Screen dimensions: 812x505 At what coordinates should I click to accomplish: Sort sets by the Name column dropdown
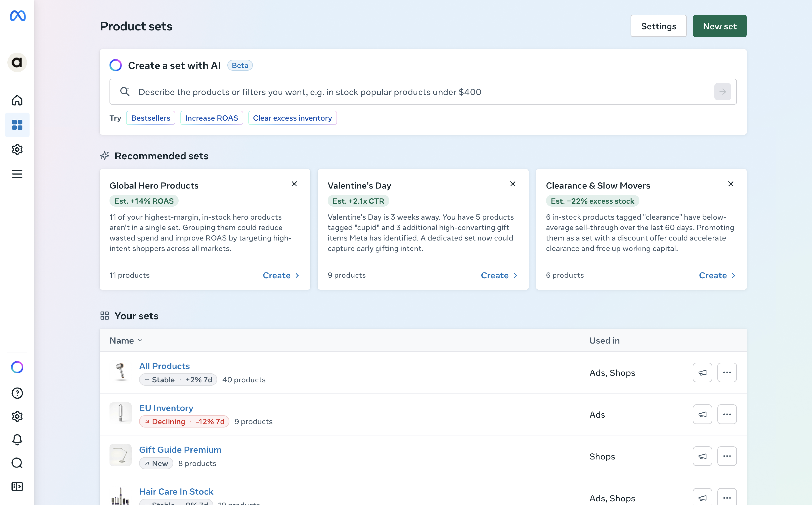click(126, 340)
